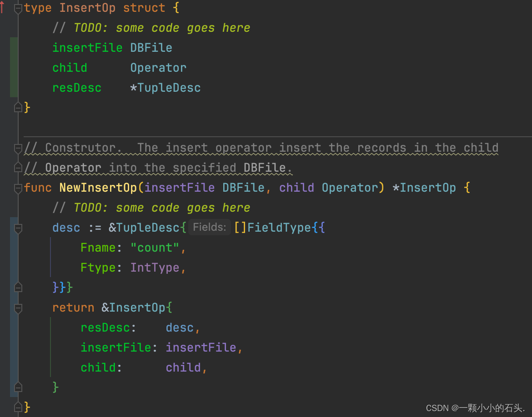Click fold end marker of return block brace
532x417 pixels.
click(x=18, y=387)
